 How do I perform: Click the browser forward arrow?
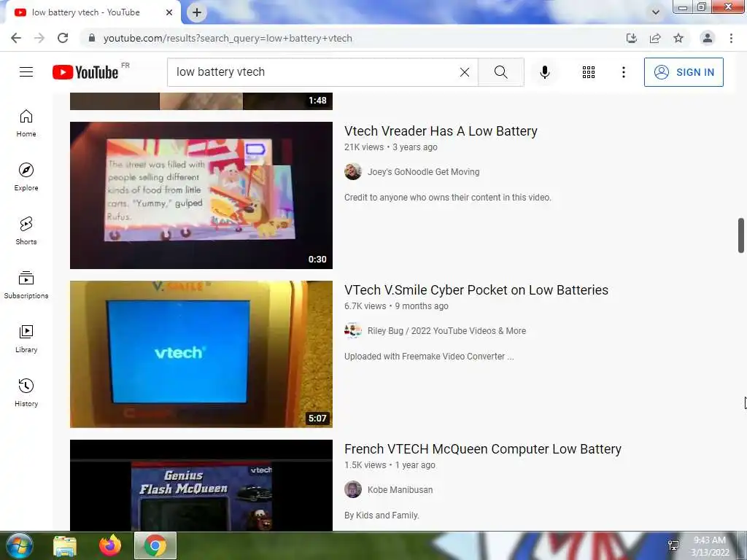tap(39, 38)
